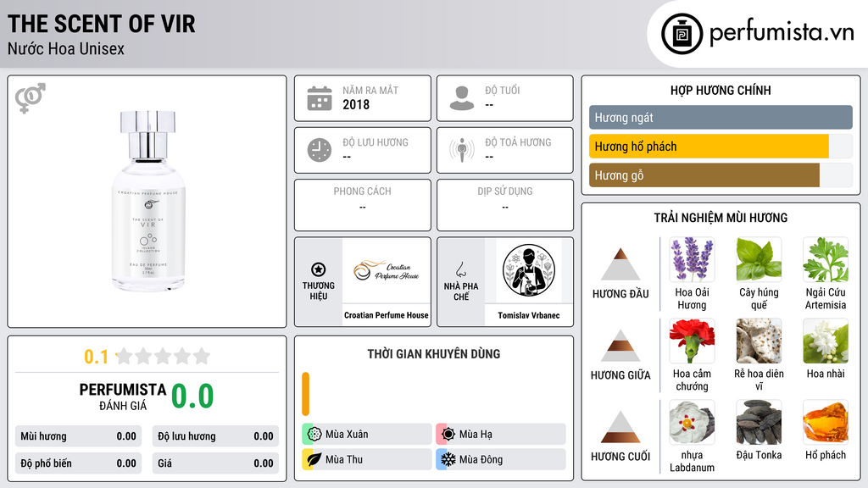Click the Cây húng quế basil image
The height and width of the screenshot is (488, 868).
pos(759,259)
